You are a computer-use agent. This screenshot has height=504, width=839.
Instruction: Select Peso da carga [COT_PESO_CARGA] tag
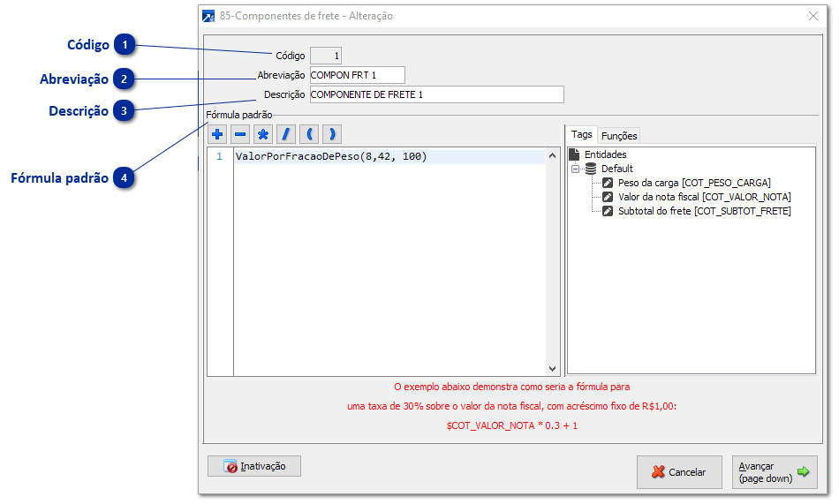694,183
